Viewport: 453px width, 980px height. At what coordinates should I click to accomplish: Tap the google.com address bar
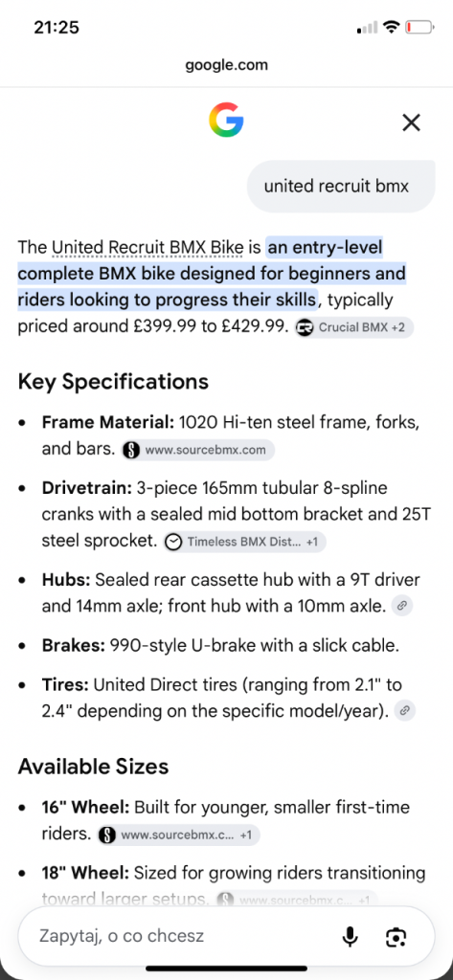tap(226, 64)
